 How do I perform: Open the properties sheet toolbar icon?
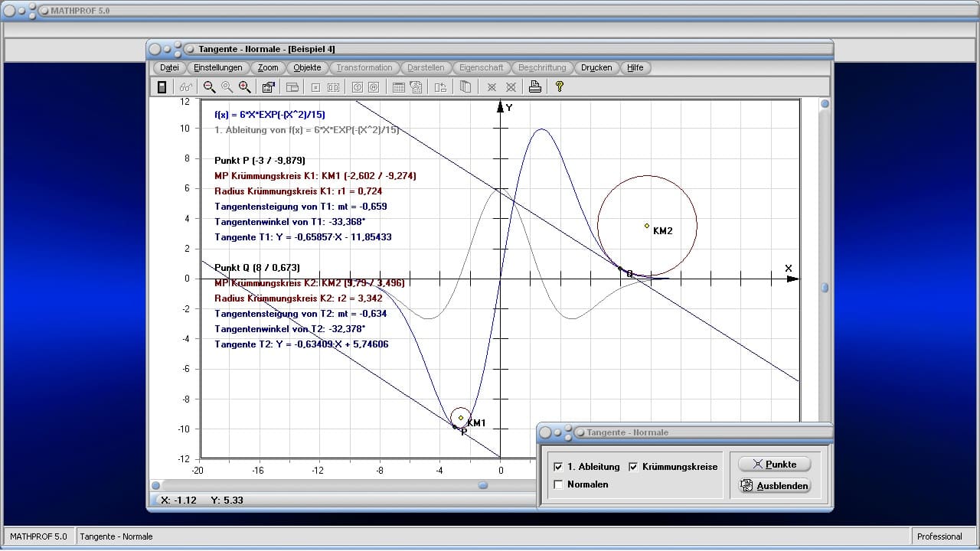tap(268, 87)
